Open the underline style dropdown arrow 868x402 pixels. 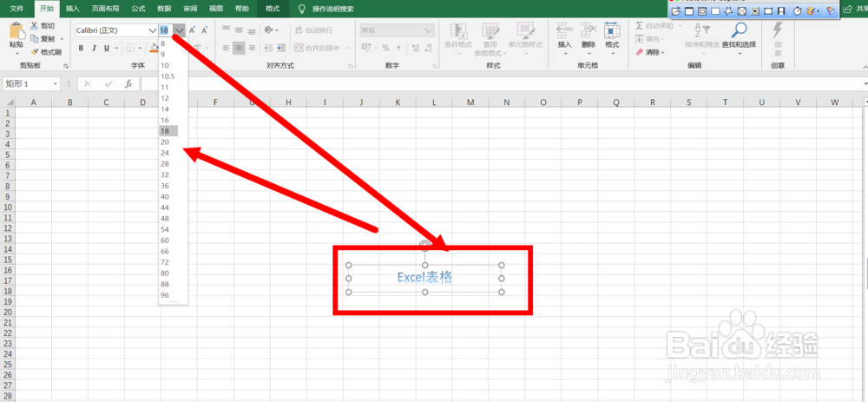pyautogui.click(x=117, y=48)
